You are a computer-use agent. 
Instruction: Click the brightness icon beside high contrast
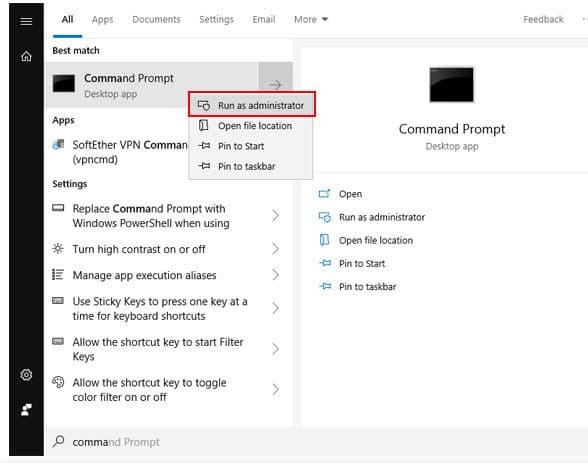pyautogui.click(x=58, y=248)
